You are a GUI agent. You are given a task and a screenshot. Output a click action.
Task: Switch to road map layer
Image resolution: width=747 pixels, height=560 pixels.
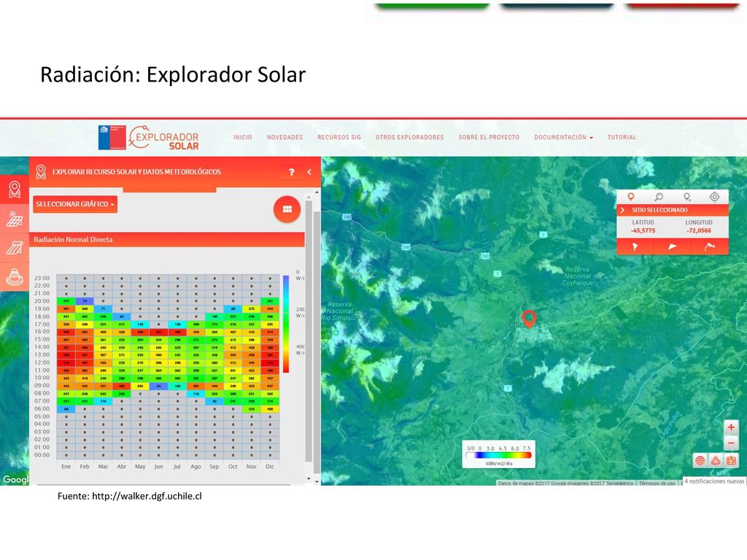(731, 461)
